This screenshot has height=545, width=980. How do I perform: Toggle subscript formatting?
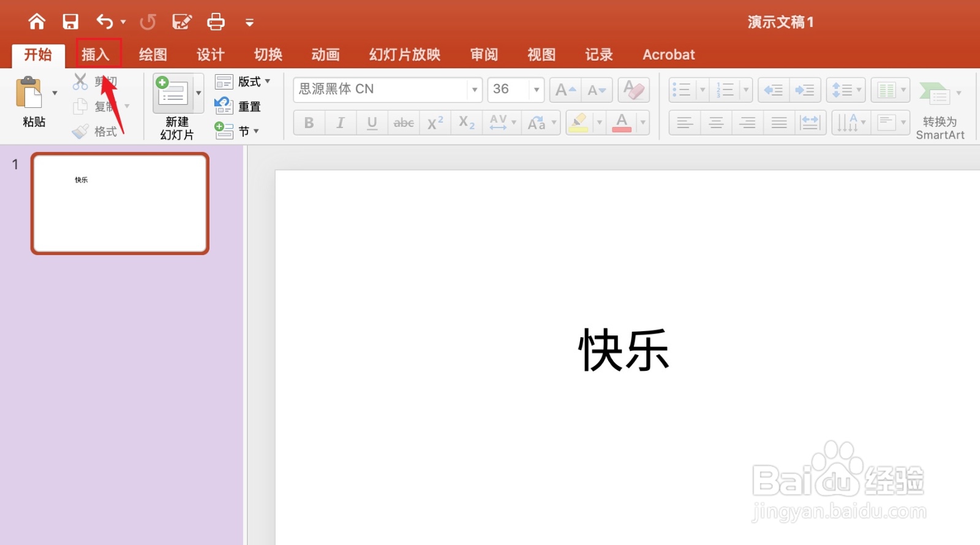coord(467,123)
